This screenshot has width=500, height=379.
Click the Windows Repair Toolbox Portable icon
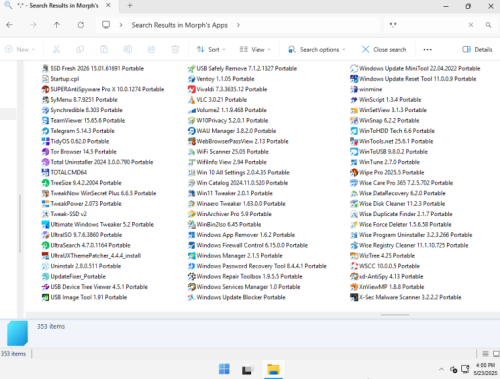tap(191, 276)
